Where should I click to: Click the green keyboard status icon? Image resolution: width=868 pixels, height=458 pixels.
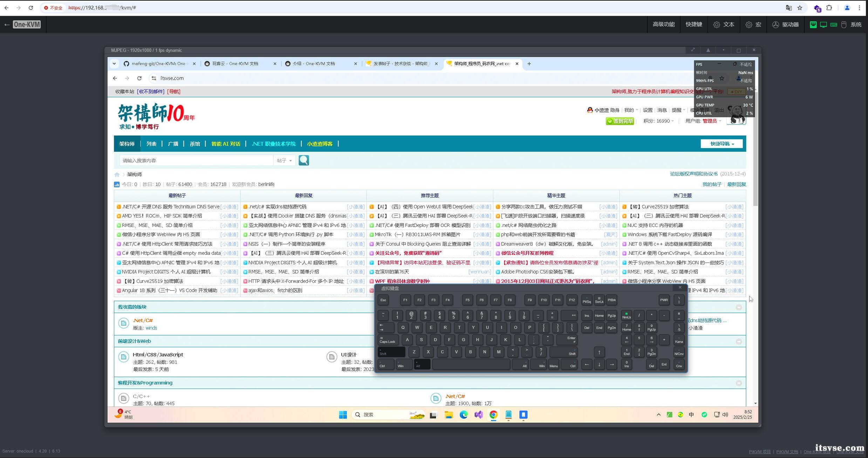[834, 25]
